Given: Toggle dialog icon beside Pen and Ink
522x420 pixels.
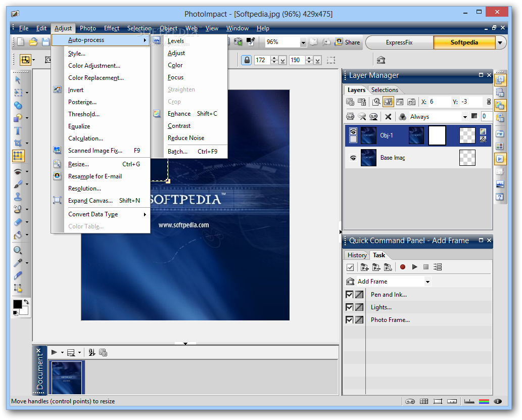Looking at the screenshot, I should pos(359,295).
